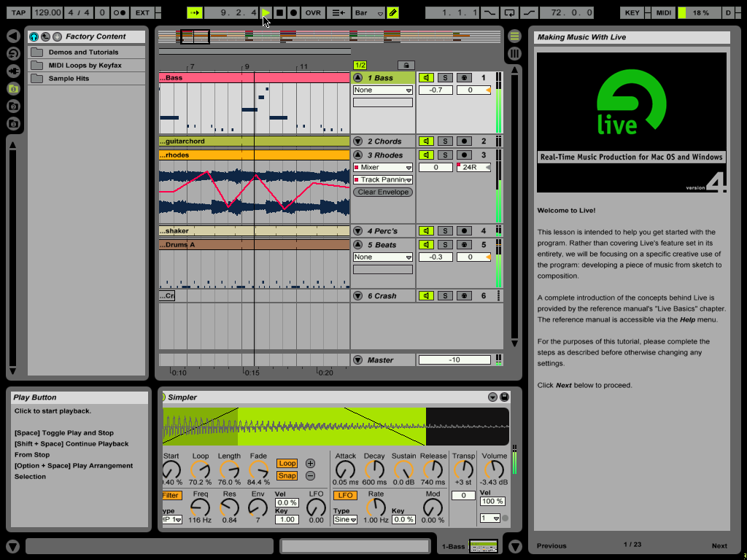Click the 1-Bass device thumbnail at bottom
This screenshot has width=747, height=560.
(484, 546)
